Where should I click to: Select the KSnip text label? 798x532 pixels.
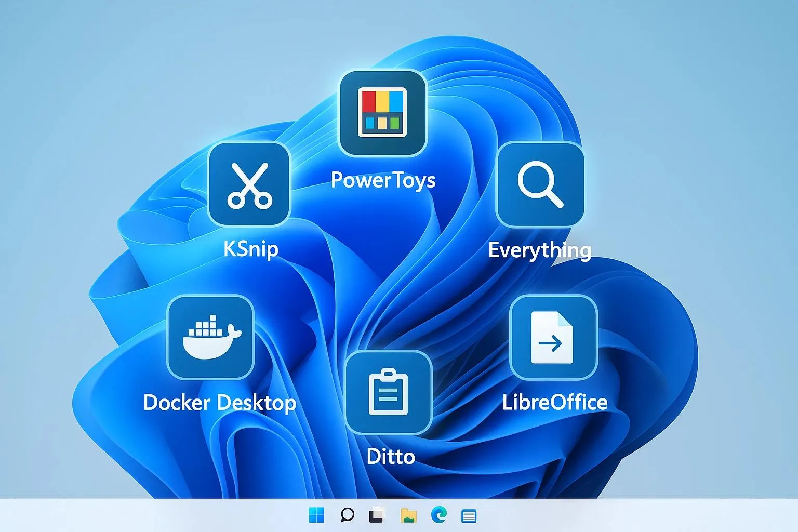251,249
